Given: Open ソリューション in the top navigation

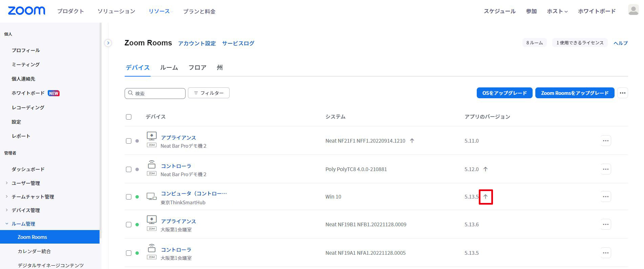Looking at the screenshot, I should (x=116, y=11).
